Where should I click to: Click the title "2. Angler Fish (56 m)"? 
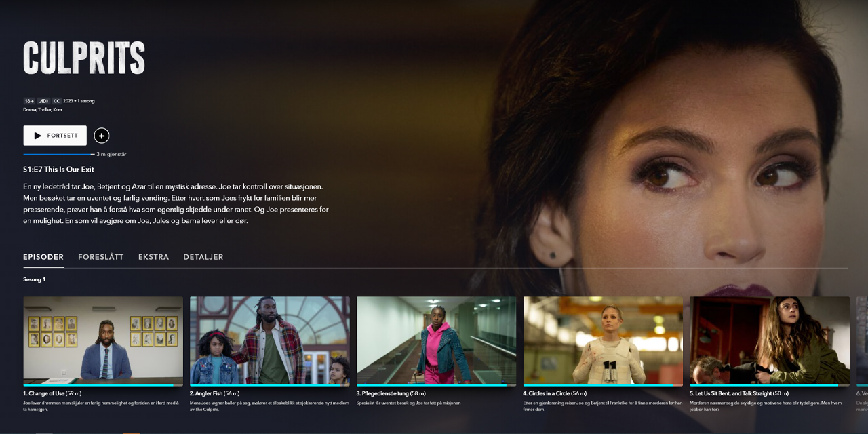click(214, 393)
